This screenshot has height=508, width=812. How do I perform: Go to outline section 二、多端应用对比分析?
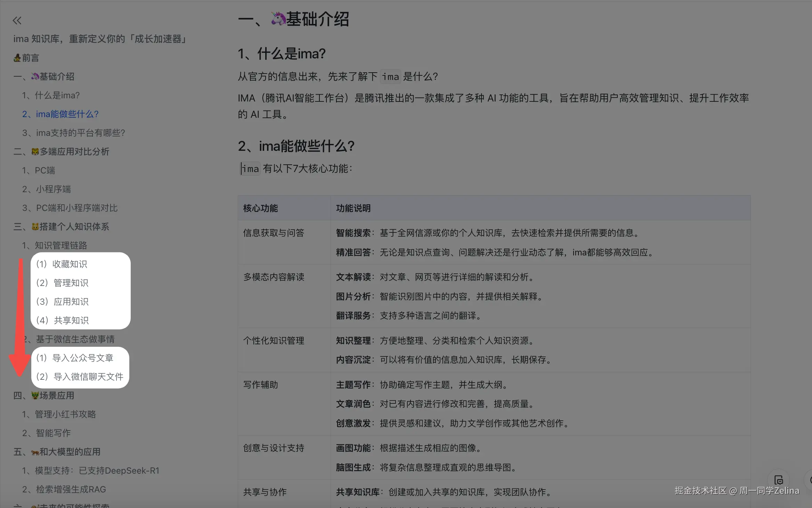62,151
